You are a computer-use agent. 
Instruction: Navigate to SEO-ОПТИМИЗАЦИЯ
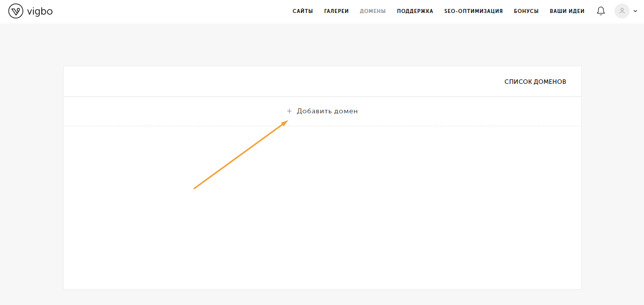[473, 11]
